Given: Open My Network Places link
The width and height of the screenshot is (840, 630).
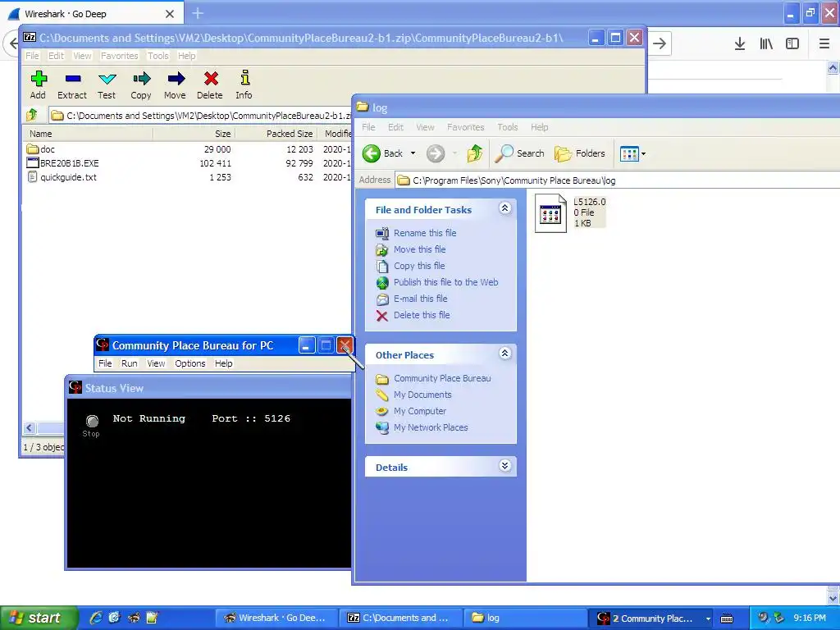Looking at the screenshot, I should (431, 427).
